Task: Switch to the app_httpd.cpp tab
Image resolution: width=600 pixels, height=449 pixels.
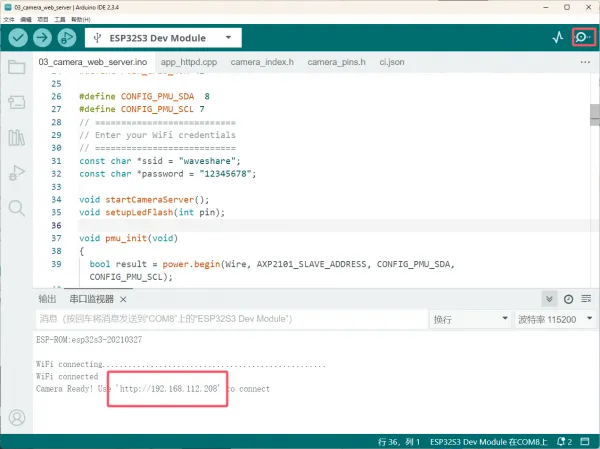Action: [188, 62]
